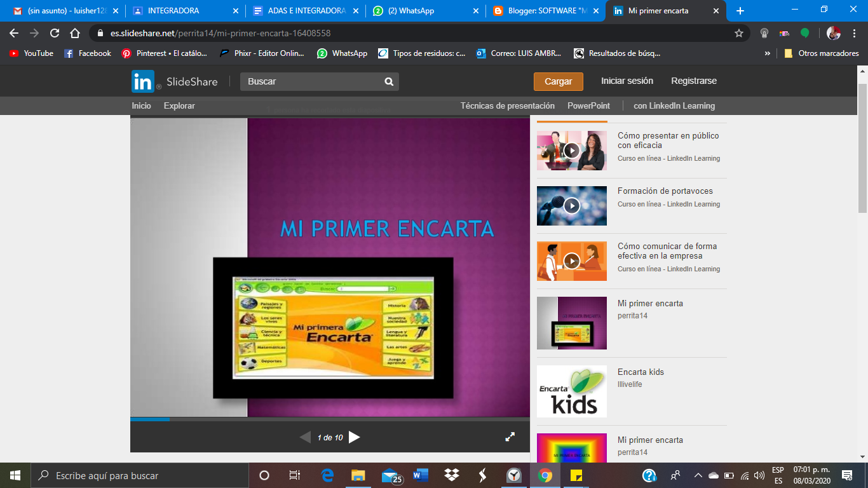868x488 pixels.
Task: Open Dropbox from the taskbar
Action: 452,475
